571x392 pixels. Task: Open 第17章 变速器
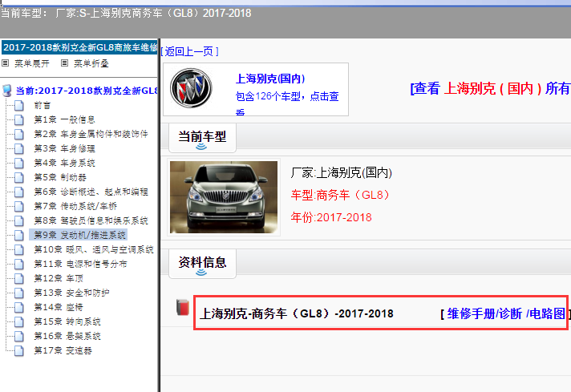(x=63, y=350)
